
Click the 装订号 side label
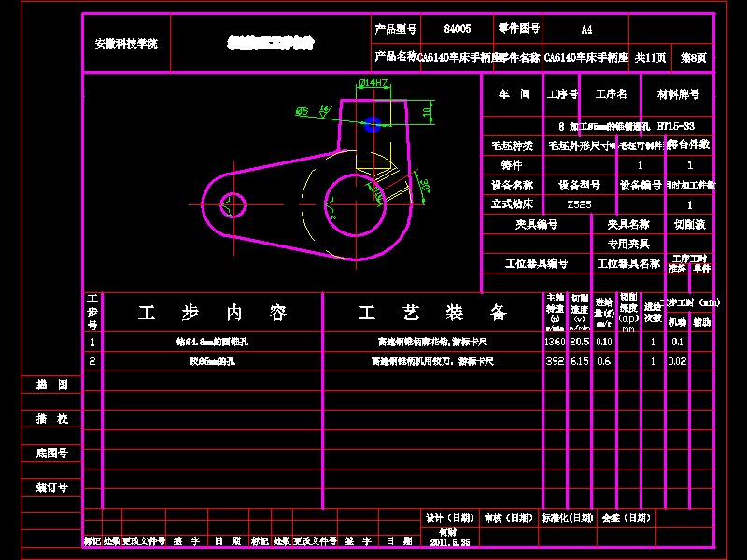pyautogui.click(x=52, y=487)
